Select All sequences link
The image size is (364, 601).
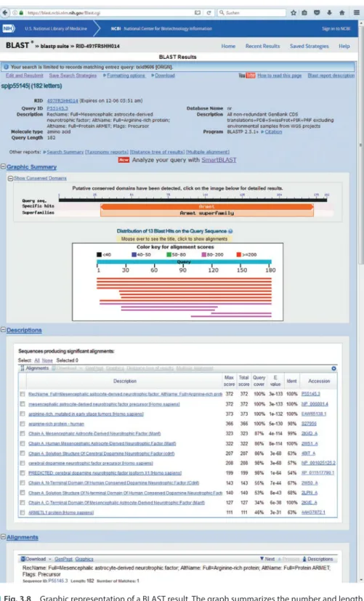(x=37, y=360)
